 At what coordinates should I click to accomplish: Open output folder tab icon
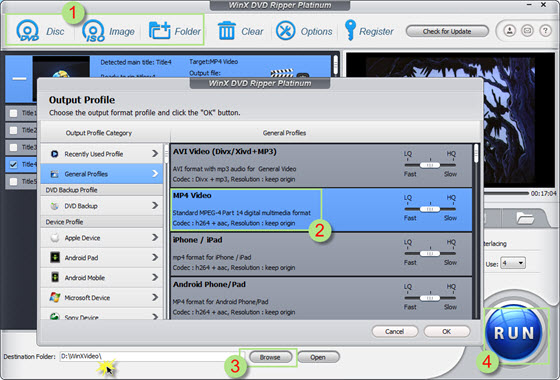[525, 218]
